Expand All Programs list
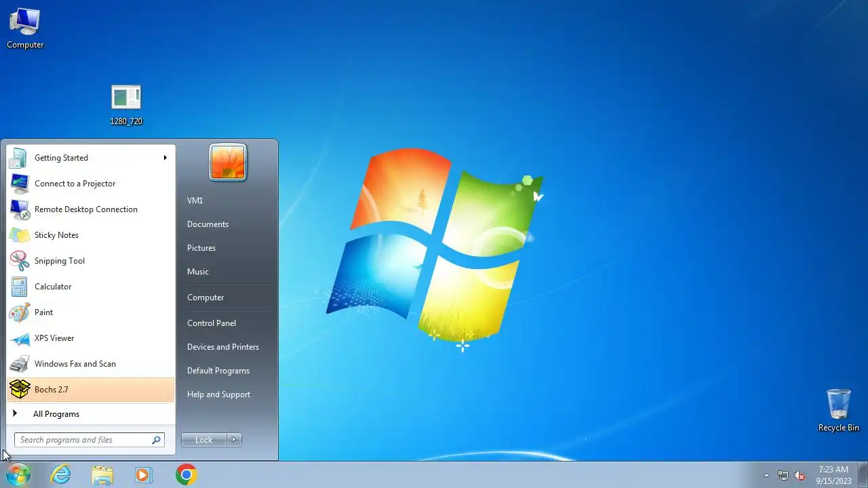 pos(56,414)
